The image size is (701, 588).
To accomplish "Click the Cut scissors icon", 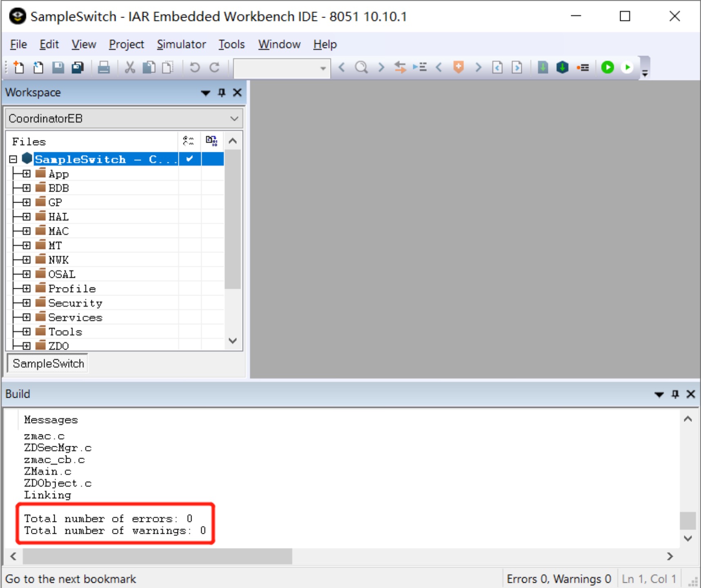I will (130, 67).
